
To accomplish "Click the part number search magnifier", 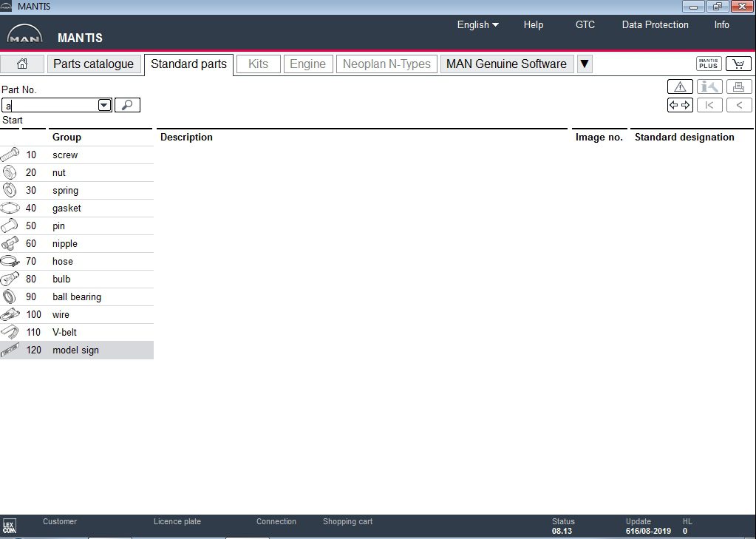I will click(126, 104).
